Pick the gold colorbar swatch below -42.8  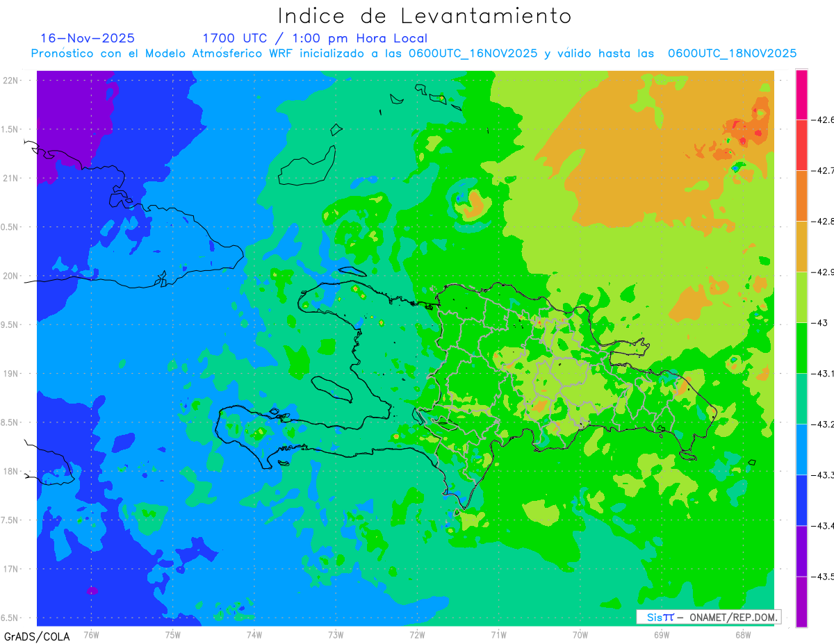[801, 246]
